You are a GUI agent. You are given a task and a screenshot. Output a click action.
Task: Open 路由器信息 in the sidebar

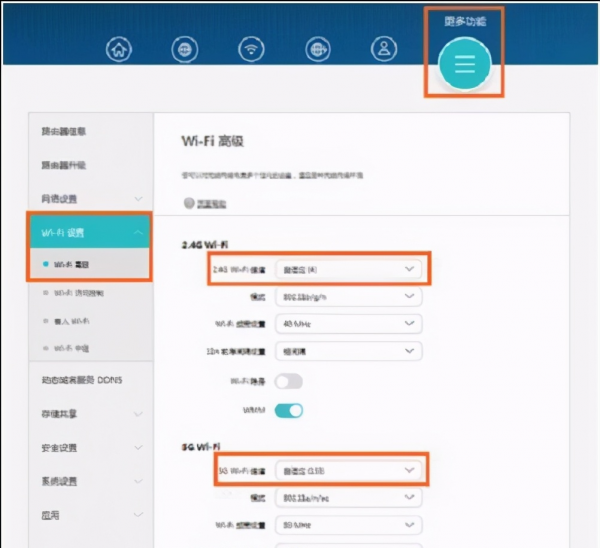point(64,131)
